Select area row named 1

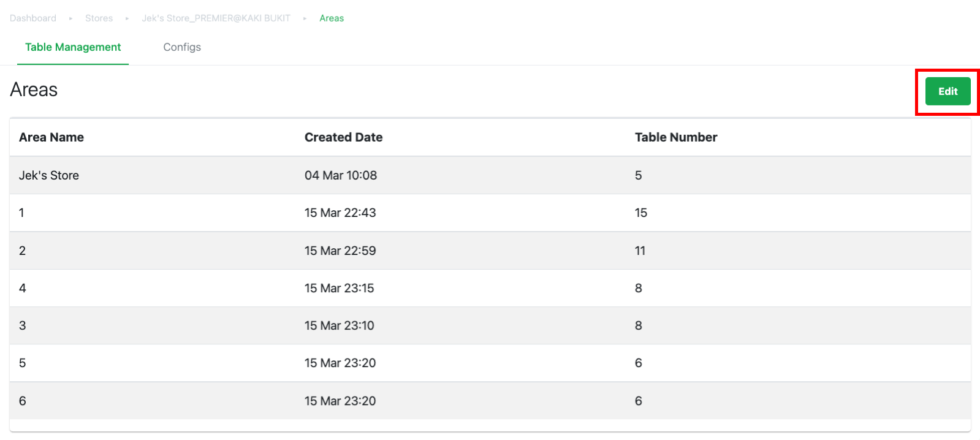point(490,213)
